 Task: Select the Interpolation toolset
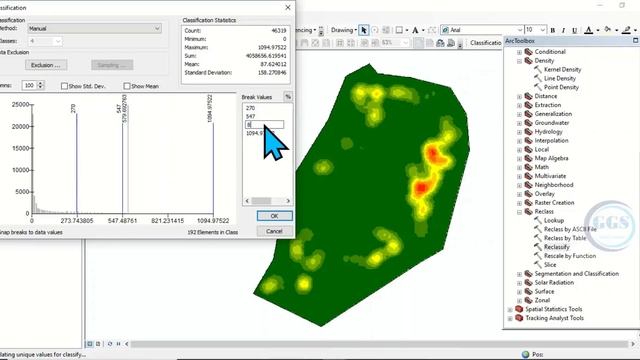(551, 140)
